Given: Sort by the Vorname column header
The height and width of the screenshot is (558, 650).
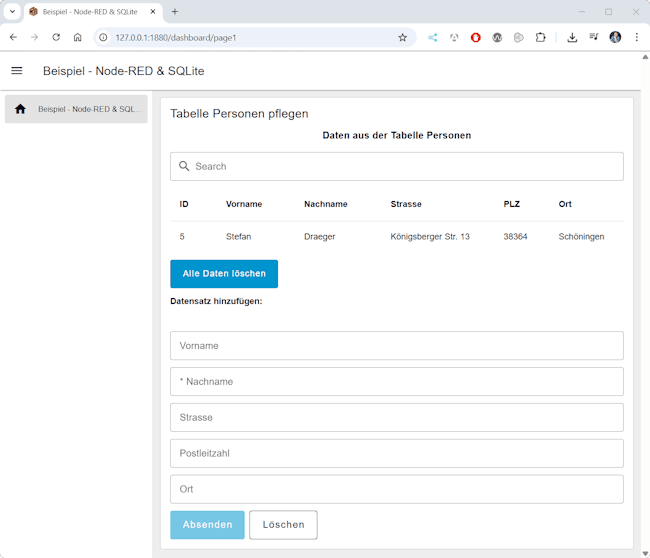Looking at the screenshot, I should point(244,204).
